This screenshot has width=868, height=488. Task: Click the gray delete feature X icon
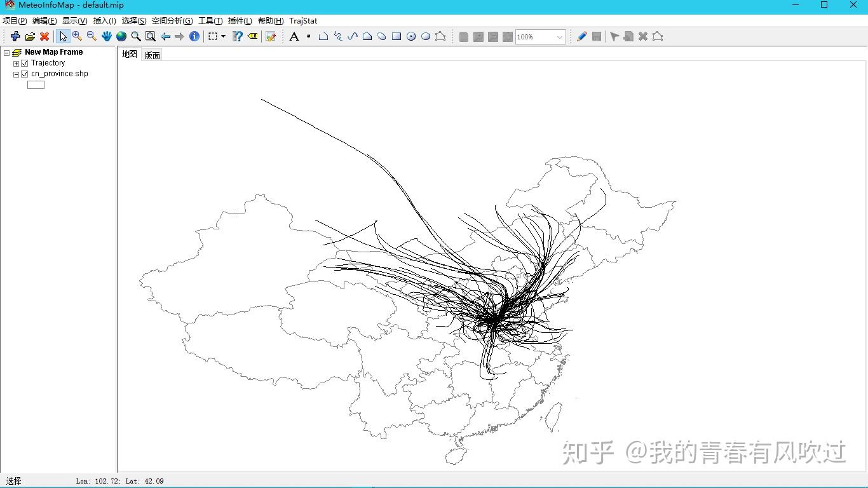(643, 37)
